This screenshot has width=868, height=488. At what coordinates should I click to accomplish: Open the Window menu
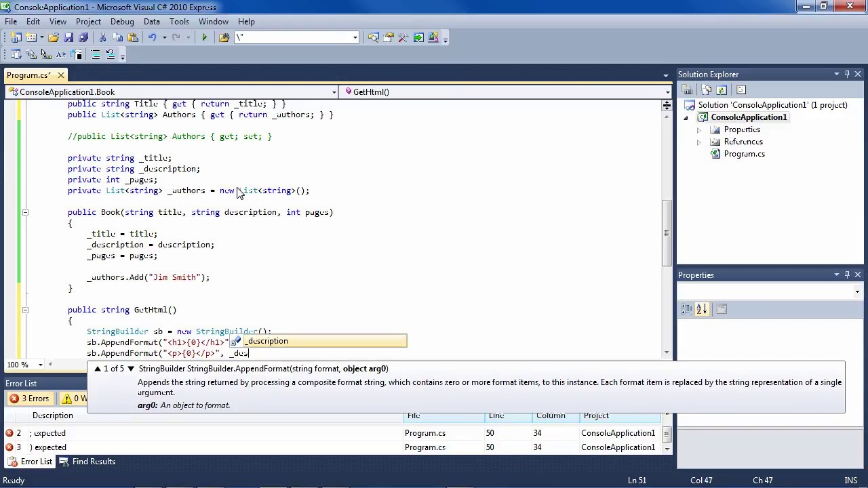pos(214,22)
